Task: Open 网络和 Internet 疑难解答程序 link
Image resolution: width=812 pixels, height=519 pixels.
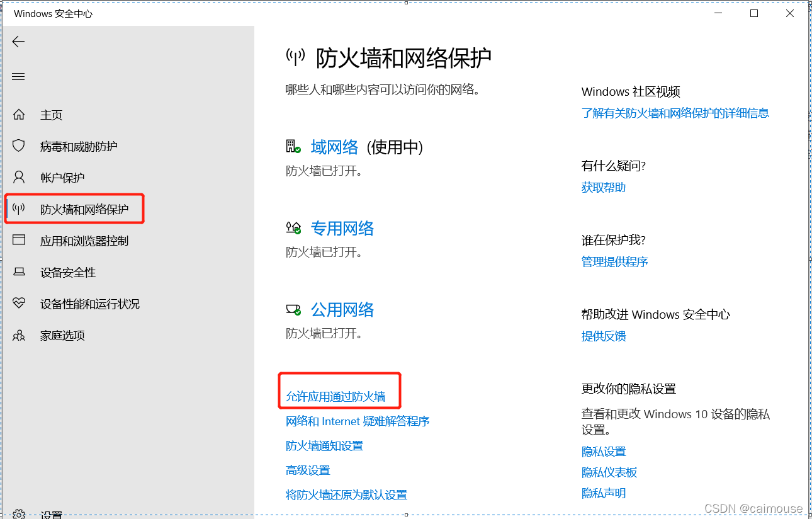Action: (358, 421)
